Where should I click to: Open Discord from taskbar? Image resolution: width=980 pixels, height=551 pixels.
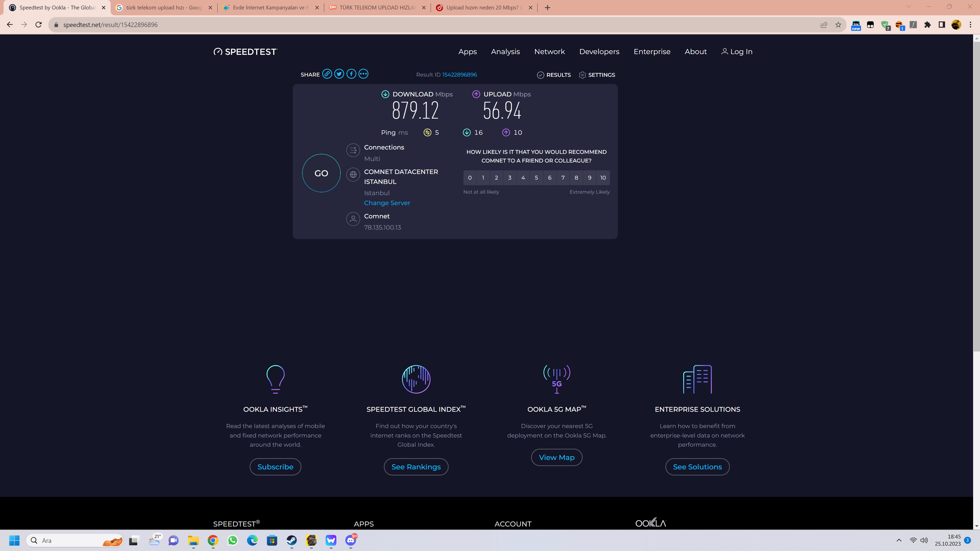pyautogui.click(x=351, y=540)
